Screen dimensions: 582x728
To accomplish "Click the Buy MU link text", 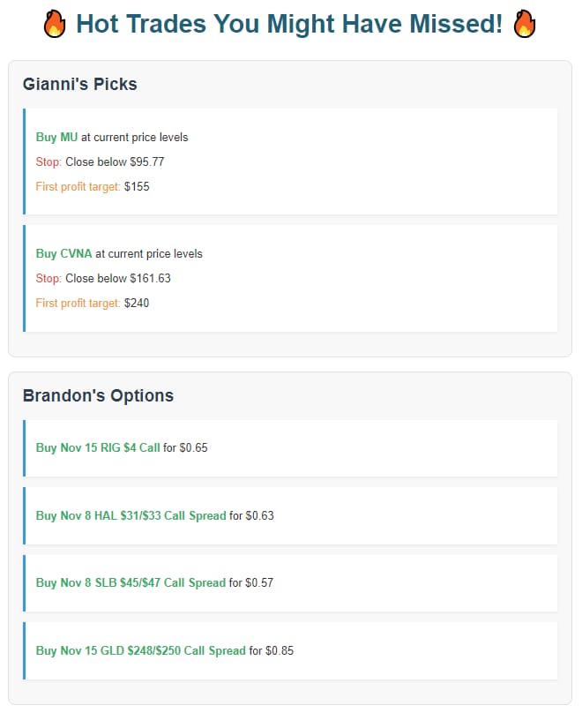I will [x=56, y=138].
